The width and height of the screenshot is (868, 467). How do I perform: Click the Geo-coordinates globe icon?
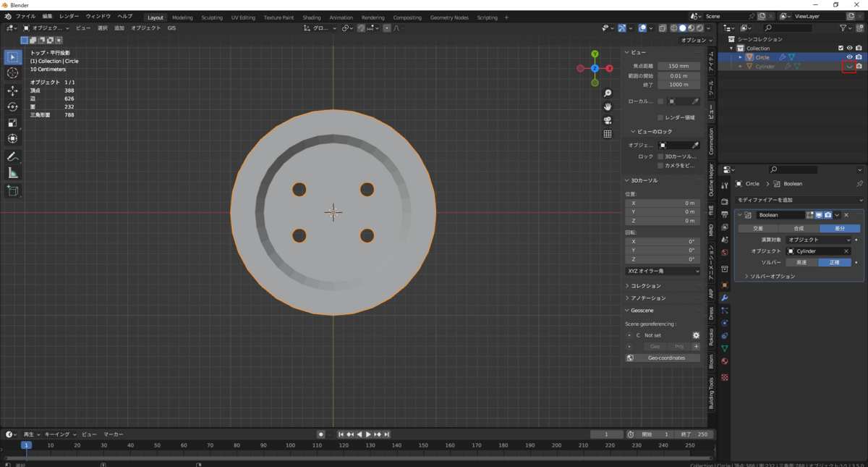[x=630, y=358]
